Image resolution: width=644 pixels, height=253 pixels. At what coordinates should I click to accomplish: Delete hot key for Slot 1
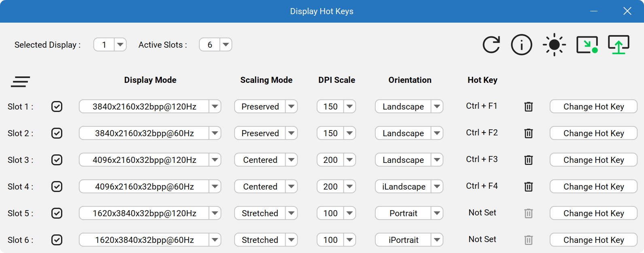(528, 107)
